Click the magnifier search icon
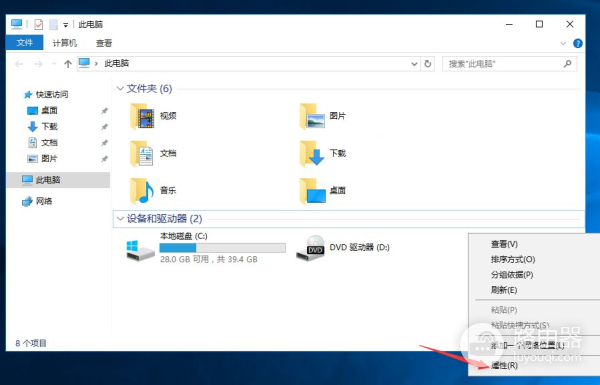This screenshot has width=600, height=385. pyautogui.click(x=567, y=64)
